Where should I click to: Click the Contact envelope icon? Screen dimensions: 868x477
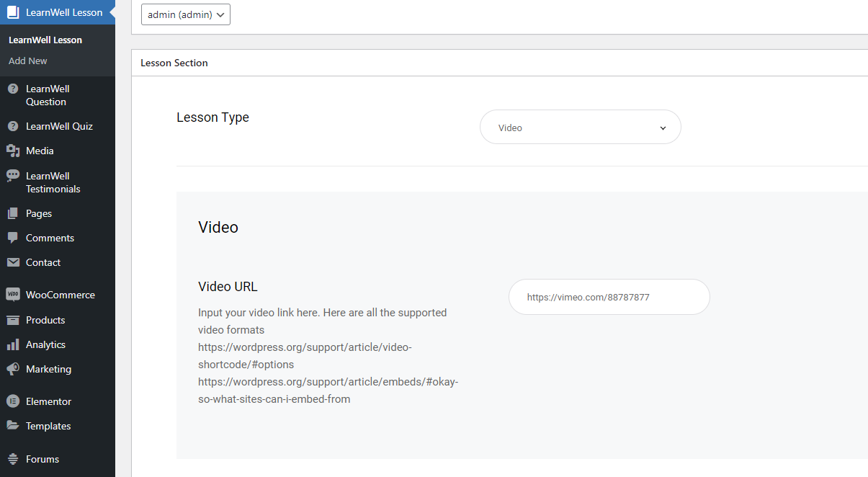[12, 262]
